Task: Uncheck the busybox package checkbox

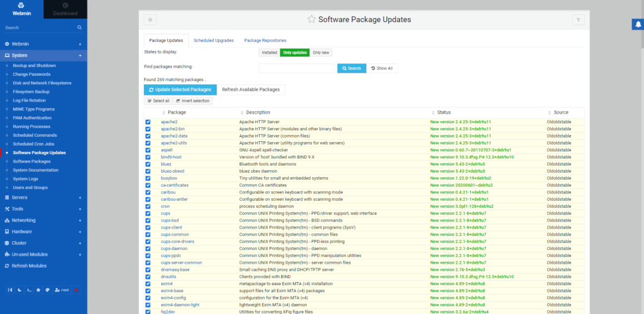Action: (148, 178)
